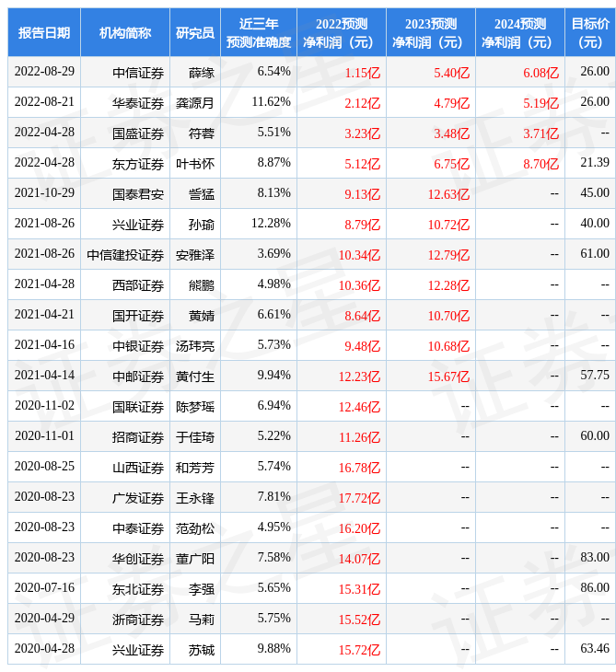The width and height of the screenshot is (616, 672).
Task: Click target price 61.00
Action: (x=595, y=254)
